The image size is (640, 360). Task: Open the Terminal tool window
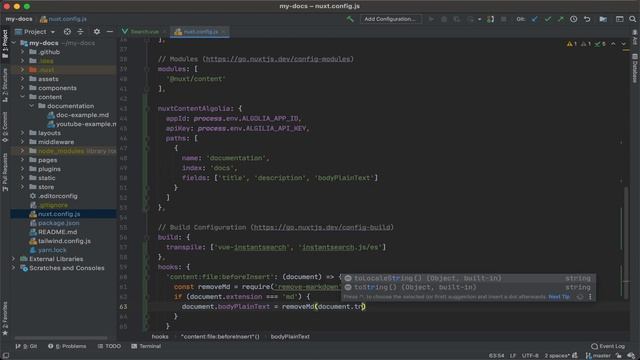[x=146, y=346]
